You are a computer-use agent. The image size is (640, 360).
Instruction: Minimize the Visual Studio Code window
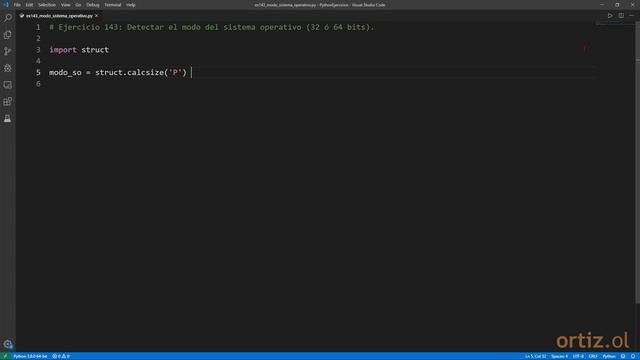(602, 5)
